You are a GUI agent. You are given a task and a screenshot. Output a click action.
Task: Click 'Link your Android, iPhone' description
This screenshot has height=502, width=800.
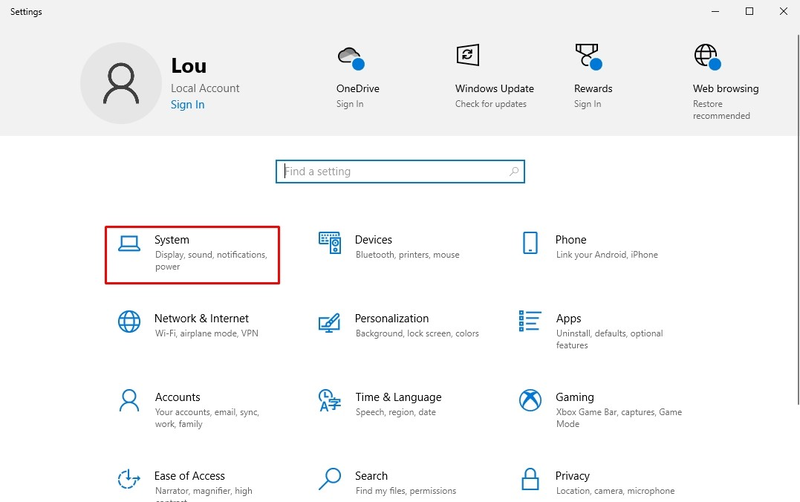607,255
